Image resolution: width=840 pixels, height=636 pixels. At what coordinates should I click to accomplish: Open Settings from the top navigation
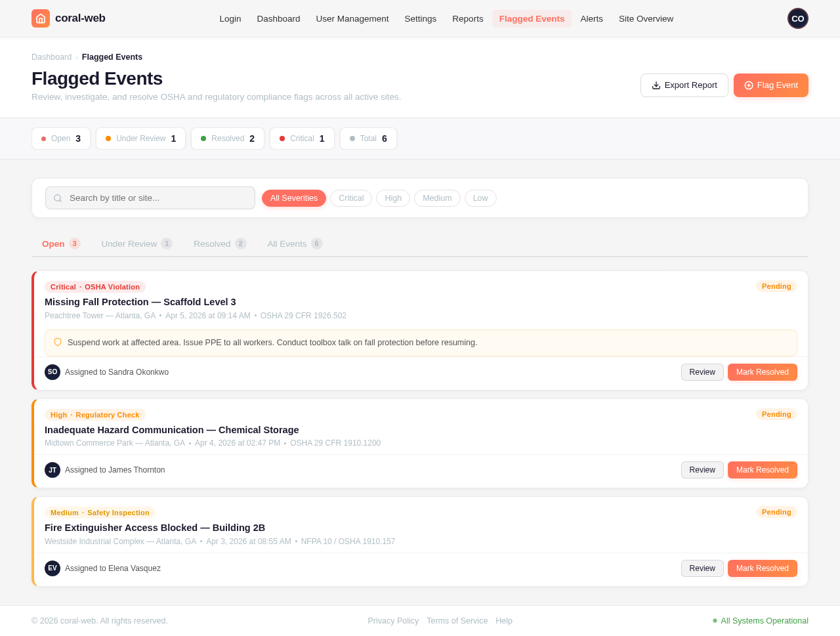pyautogui.click(x=421, y=18)
